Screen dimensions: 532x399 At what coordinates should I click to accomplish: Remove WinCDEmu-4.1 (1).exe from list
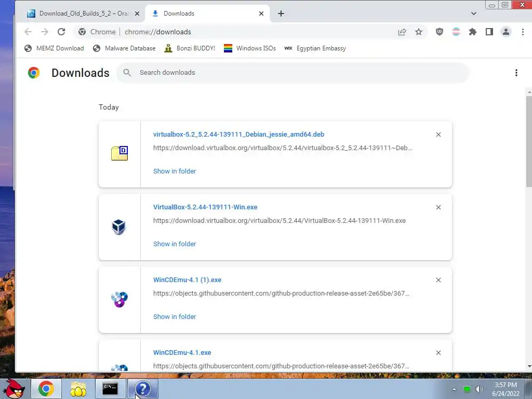438,280
